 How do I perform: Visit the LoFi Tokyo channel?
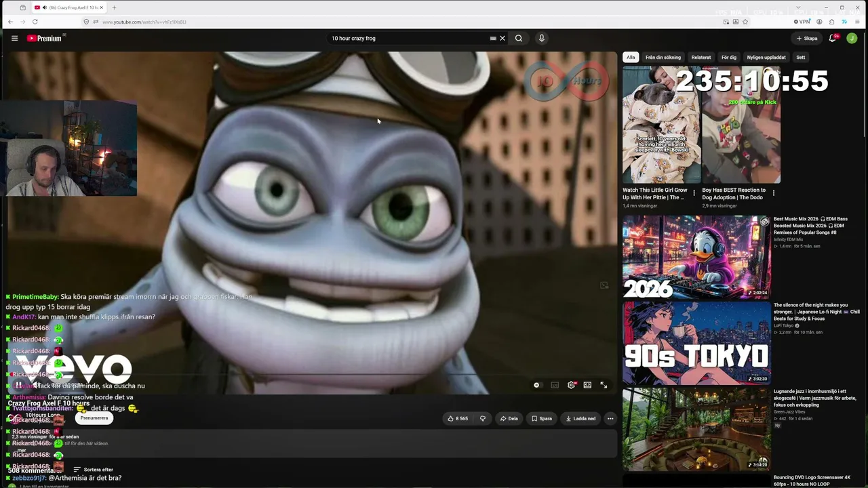point(785,325)
